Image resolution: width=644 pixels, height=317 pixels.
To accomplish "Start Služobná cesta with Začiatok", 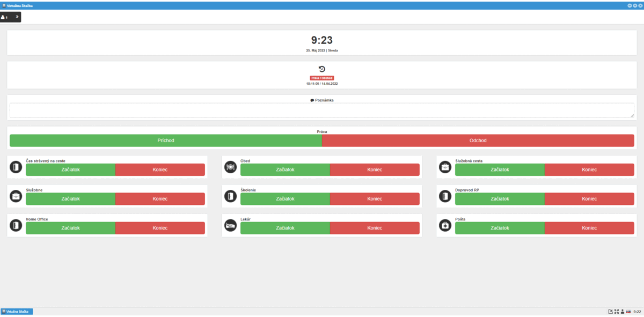I will 500,169.
